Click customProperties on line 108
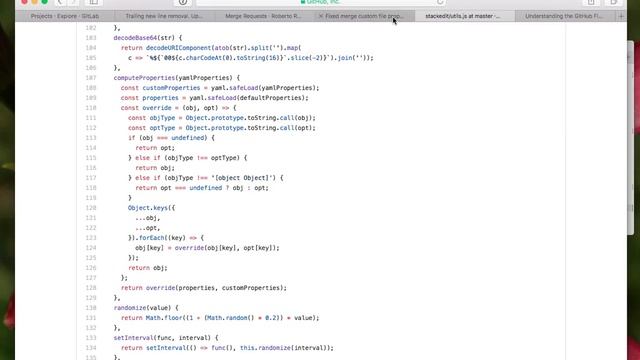The width and height of the screenshot is (640, 360). coord(171,88)
